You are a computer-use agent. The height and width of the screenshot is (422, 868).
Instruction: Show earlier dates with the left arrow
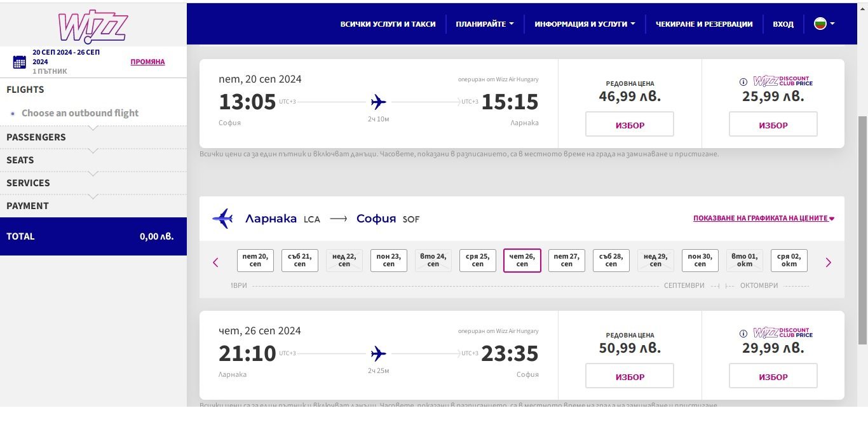[x=215, y=262]
